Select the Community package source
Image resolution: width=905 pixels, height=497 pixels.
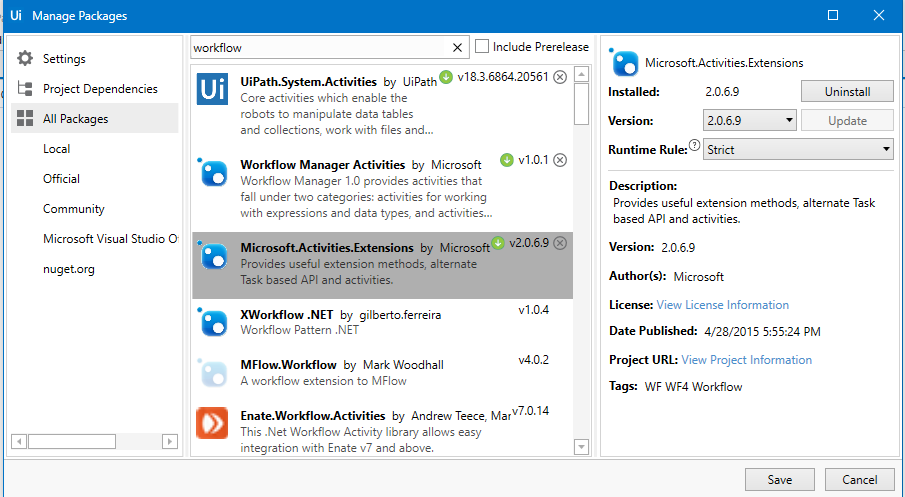(x=73, y=208)
